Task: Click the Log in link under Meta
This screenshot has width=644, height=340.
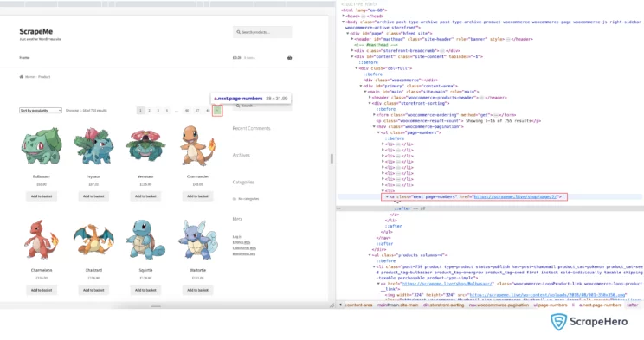Action: point(237,236)
